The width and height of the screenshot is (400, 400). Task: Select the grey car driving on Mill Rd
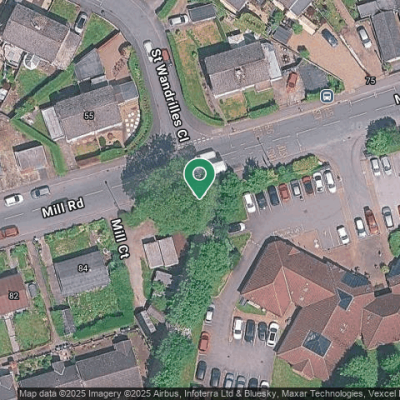(41, 192)
